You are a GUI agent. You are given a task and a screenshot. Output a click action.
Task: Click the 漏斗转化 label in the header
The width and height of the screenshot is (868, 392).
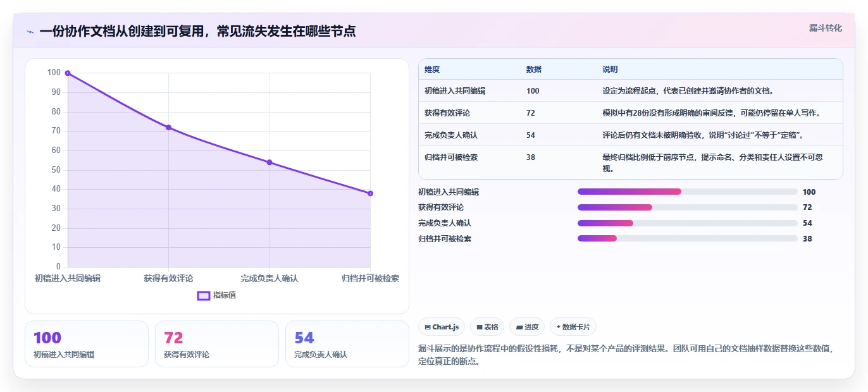(826, 28)
